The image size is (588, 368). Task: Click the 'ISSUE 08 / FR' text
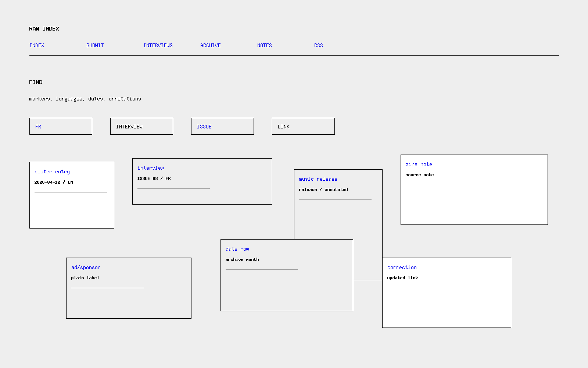154,178
